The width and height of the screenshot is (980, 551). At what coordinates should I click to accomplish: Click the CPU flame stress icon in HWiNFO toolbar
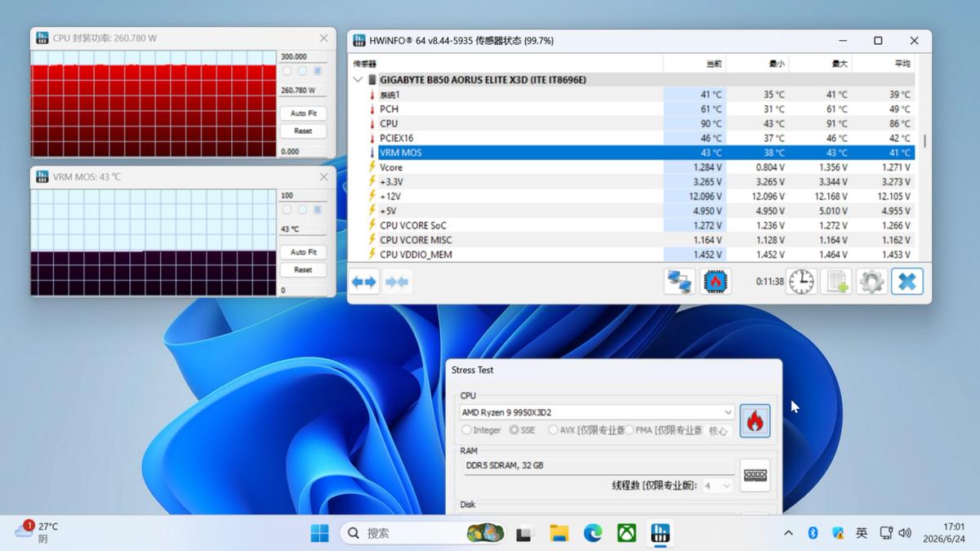click(x=715, y=282)
